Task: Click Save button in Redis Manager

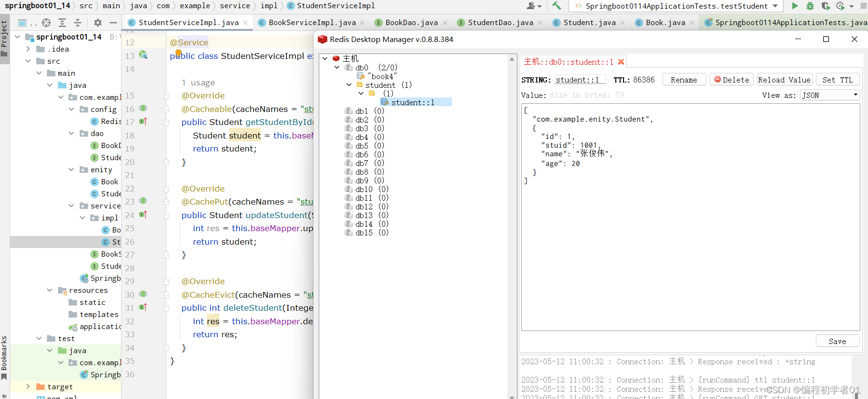Action: (838, 341)
